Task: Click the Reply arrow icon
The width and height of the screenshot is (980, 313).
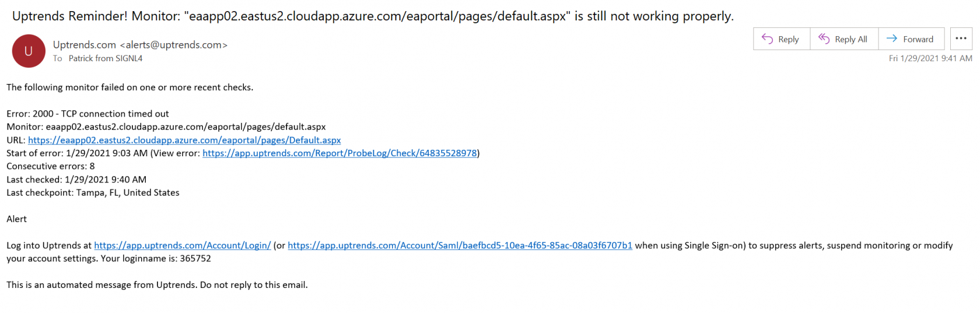Action: click(767, 39)
